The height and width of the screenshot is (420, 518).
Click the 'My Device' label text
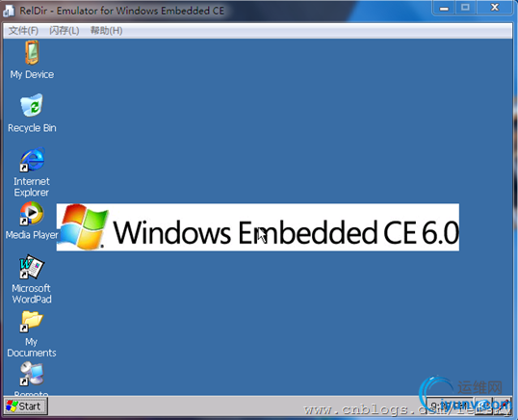point(32,75)
